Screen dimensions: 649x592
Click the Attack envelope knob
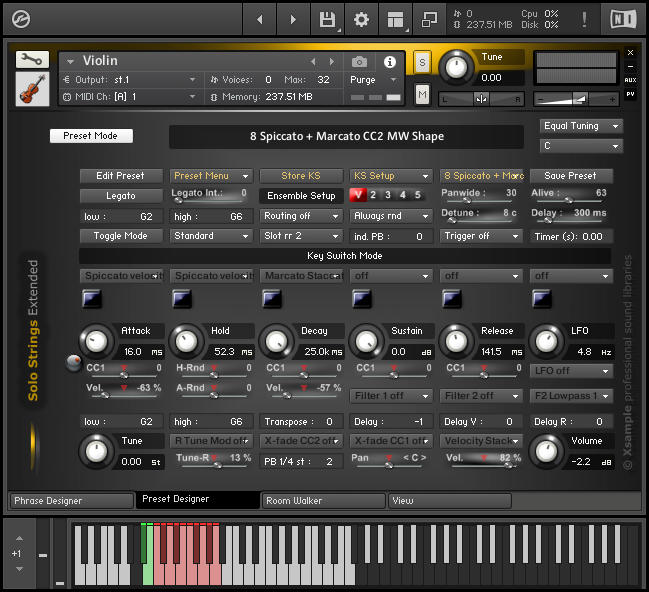[96, 342]
